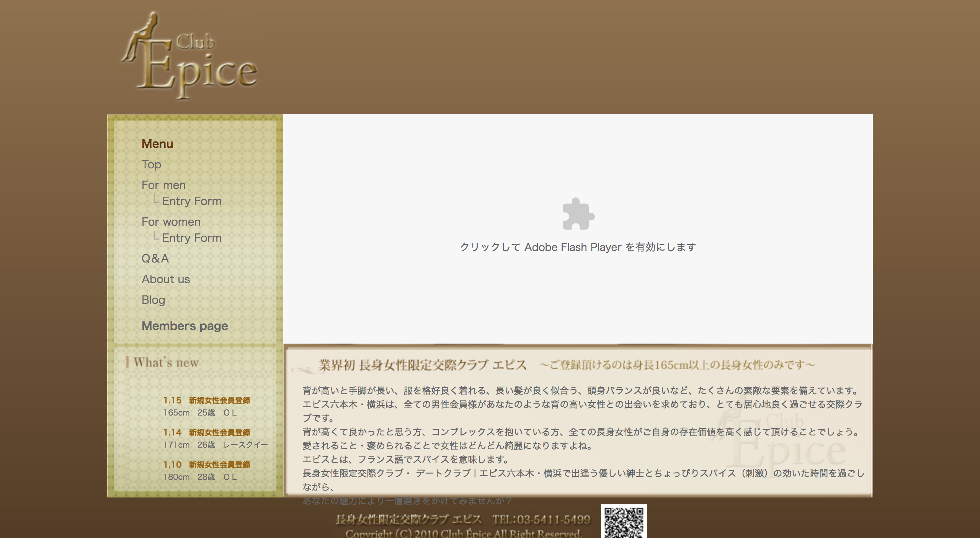Image resolution: width=980 pixels, height=538 pixels.
Task: Open Entry Form under For men
Action: pyautogui.click(x=191, y=201)
